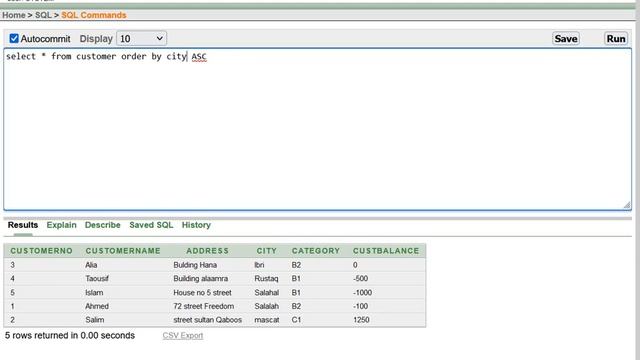
Task: Click address cell House no 5 street
Action: click(202, 292)
